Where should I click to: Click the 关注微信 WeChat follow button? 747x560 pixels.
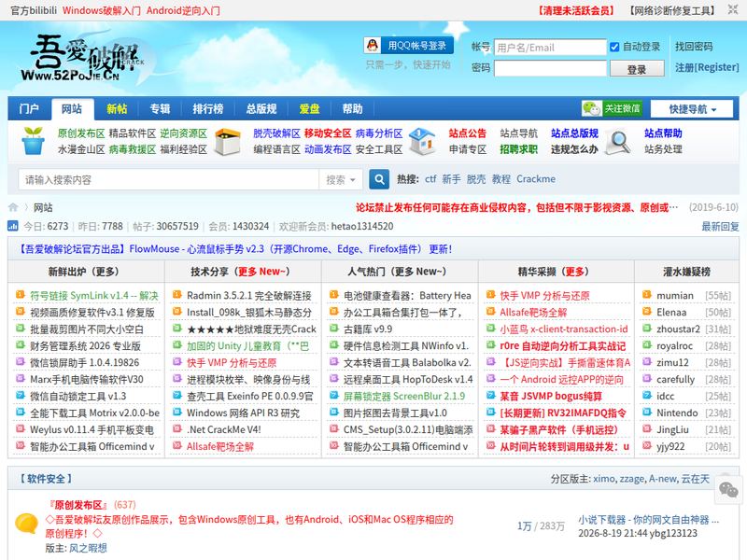click(x=612, y=108)
